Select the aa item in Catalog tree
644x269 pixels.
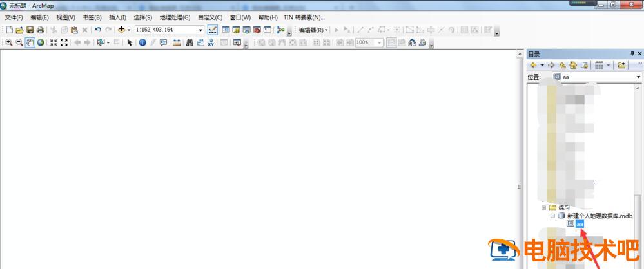click(580, 224)
